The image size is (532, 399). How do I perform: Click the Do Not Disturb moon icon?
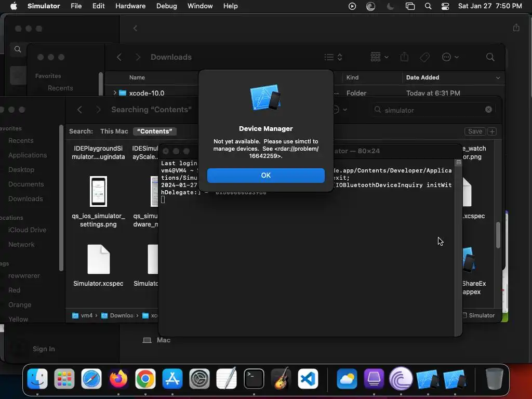(x=391, y=6)
